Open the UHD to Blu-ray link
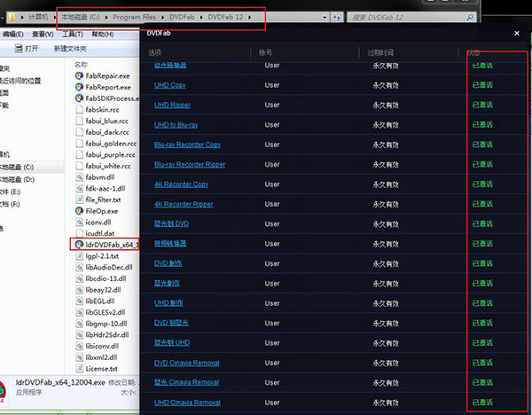Viewport: 532px width, 415px height. 176,124
